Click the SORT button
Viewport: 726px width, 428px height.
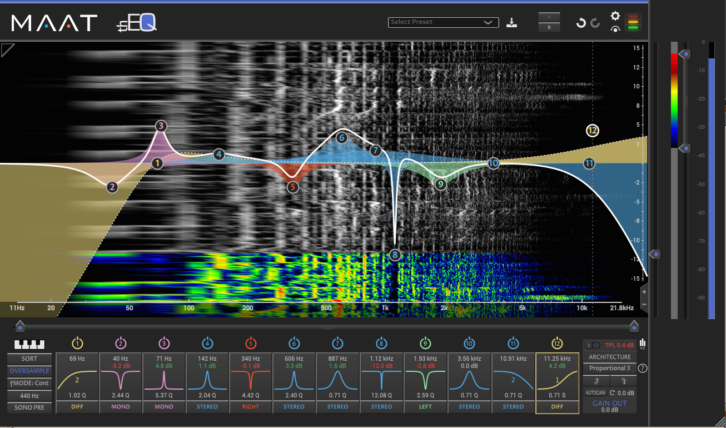point(29,359)
